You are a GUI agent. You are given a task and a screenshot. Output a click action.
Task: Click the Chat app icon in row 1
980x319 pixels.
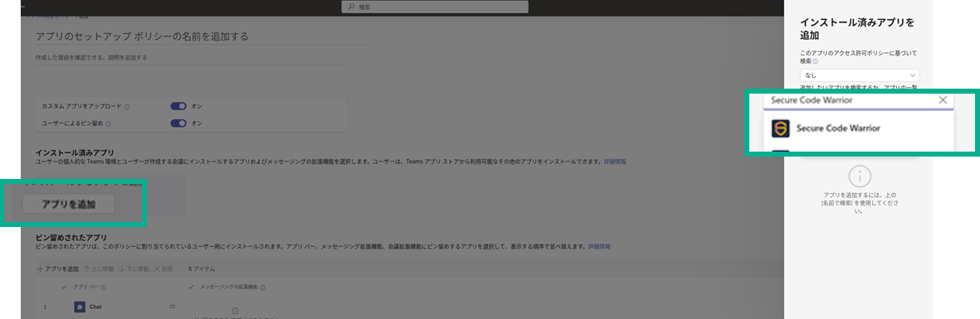click(80, 307)
